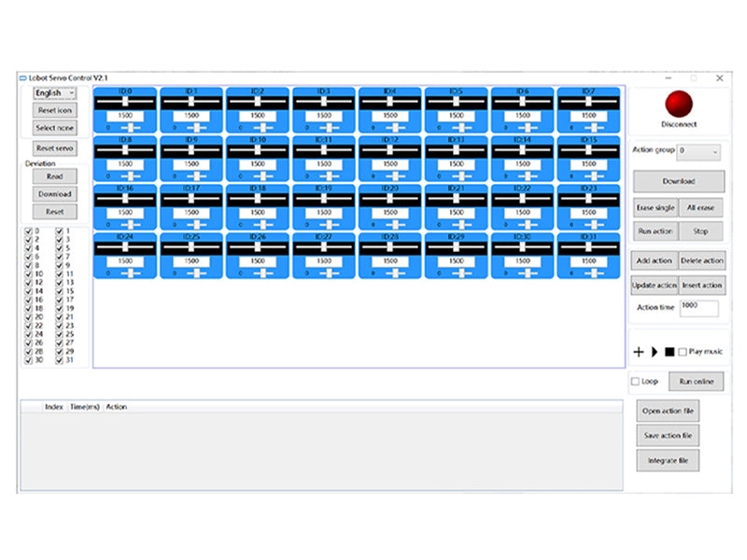Image resolution: width=747 pixels, height=560 pixels.
Task: Click the black stop square icon
Action: coord(669,352)
